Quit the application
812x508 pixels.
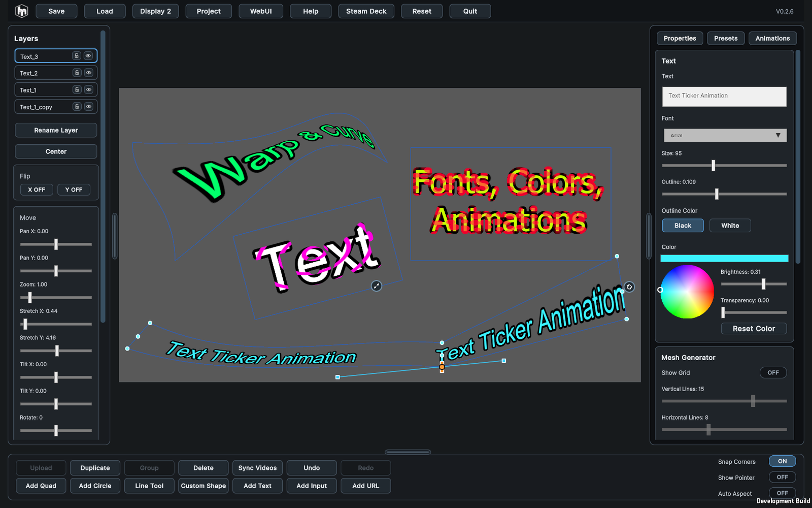pos(470,11)
